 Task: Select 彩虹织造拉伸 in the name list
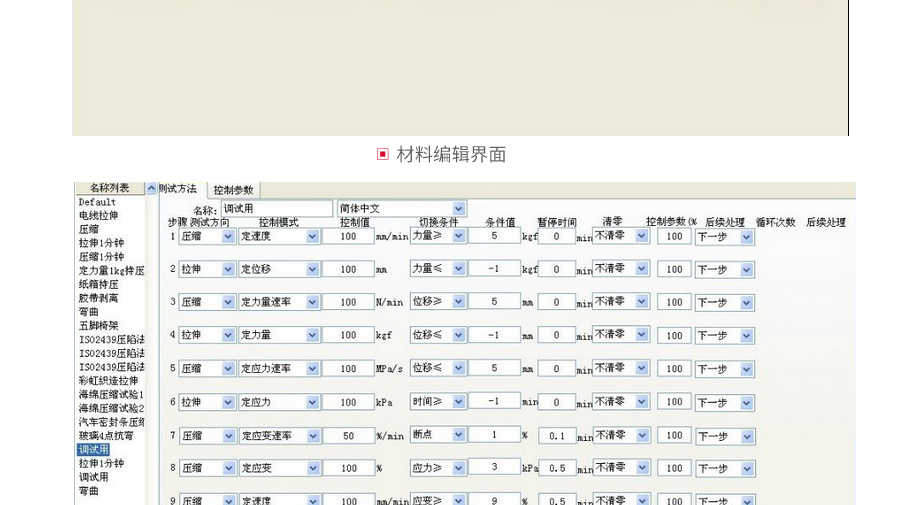click(109, 381)
